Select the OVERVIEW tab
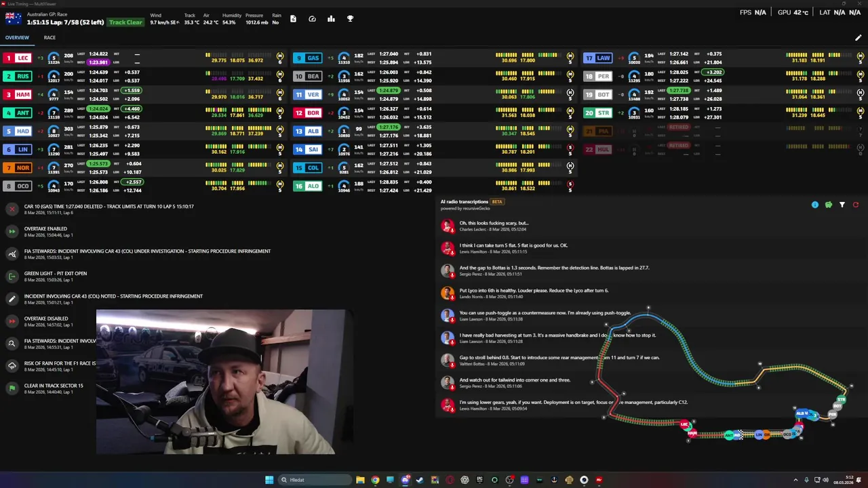Image resolution: width=868 pixels, height=488 pixels. (x=17, y=38)
